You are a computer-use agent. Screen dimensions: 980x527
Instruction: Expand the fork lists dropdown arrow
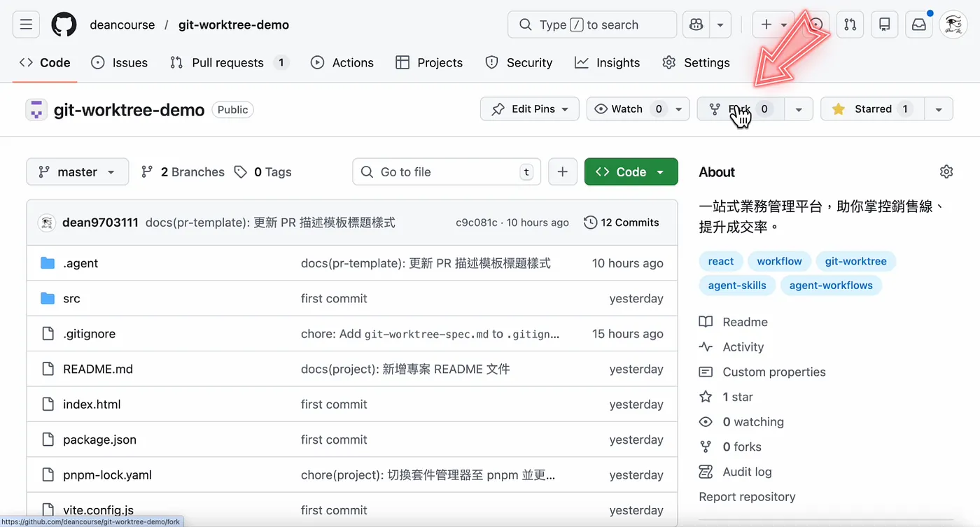pos(799,109)
